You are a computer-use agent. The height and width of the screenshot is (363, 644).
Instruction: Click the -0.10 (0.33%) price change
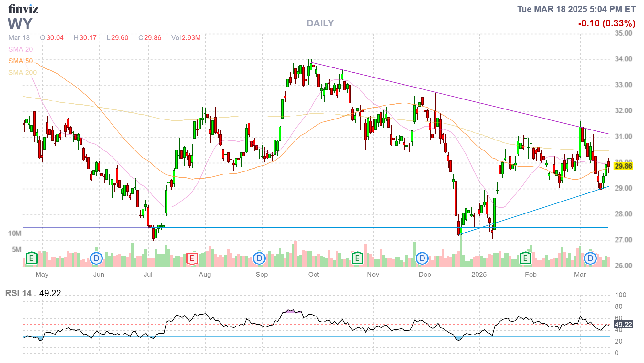click(x=606, y=23)
